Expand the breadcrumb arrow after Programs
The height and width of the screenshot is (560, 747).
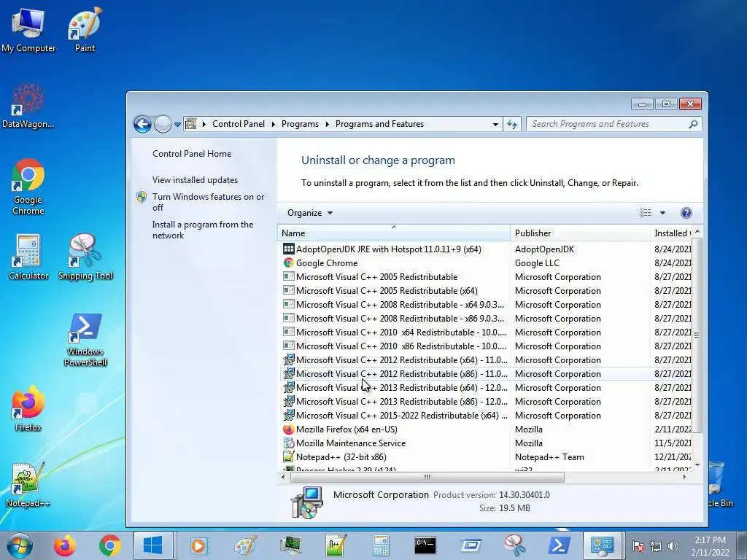(x=328, y=124)
